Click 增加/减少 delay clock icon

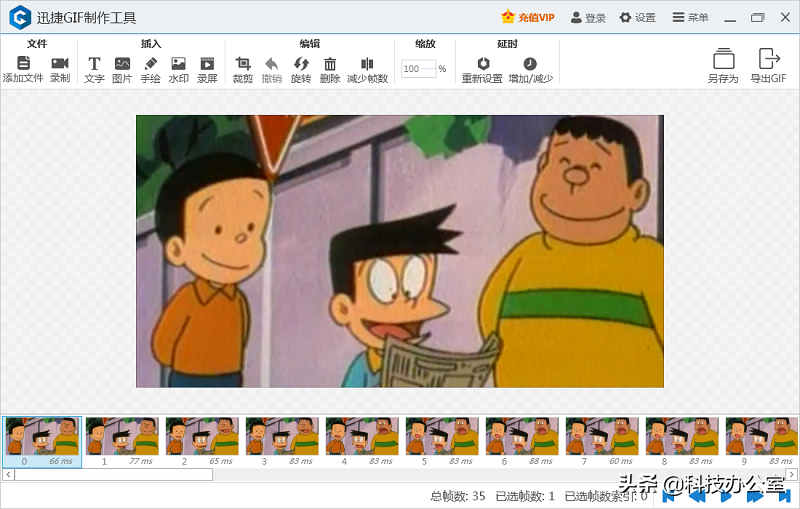(x=530, y=63)
